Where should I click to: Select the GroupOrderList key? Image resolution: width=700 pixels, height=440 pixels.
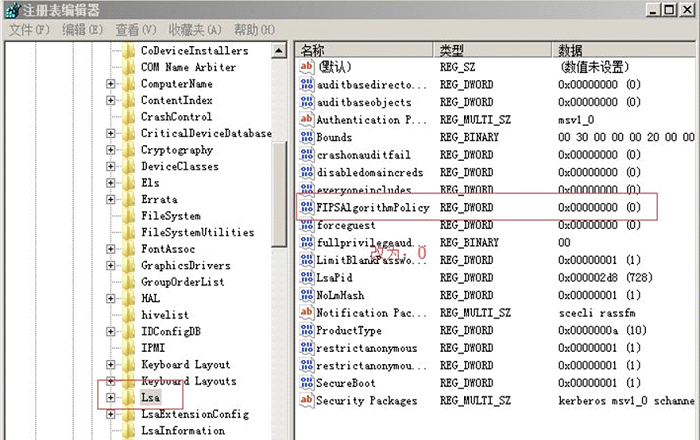tap(183, 282)
